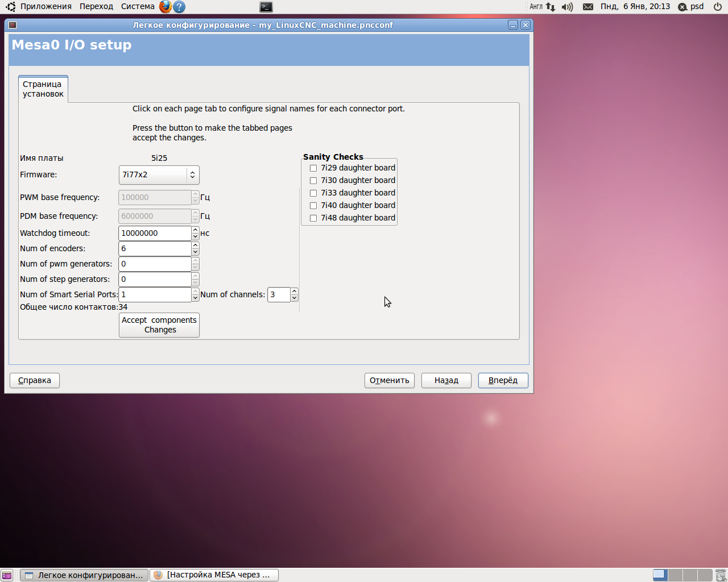Focus the Watchdog timeout input field

coord(155,233)
